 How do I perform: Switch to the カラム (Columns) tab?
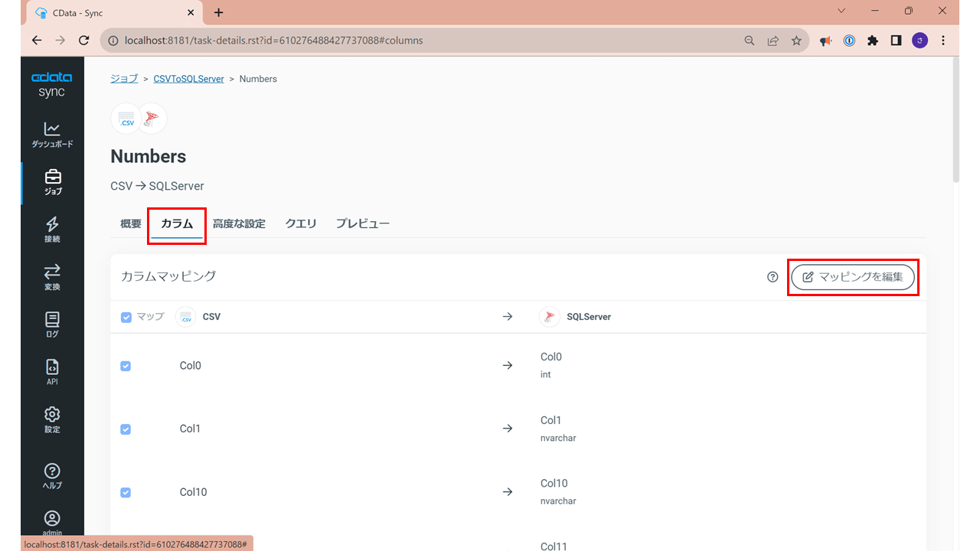click(x=177, y=223)
